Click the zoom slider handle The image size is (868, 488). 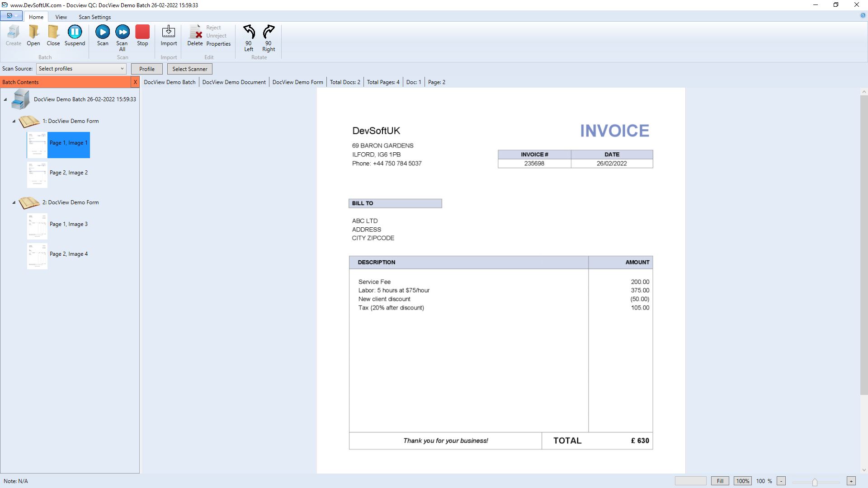[815, 482]
